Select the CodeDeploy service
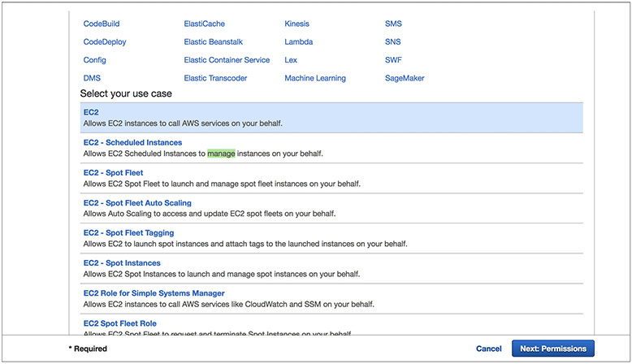632x364 pixels. pos(105,41)
